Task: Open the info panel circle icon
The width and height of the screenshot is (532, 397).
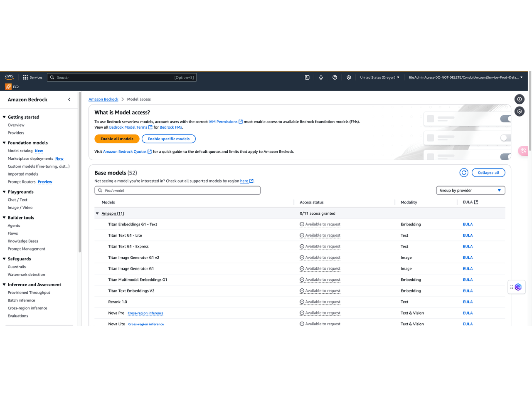Action: pos(519,99)
